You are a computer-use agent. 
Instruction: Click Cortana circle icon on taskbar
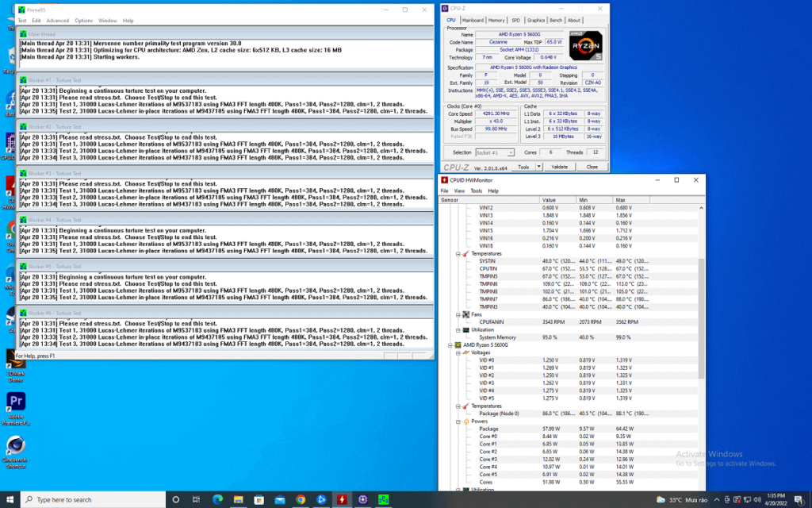coord(175,499)
